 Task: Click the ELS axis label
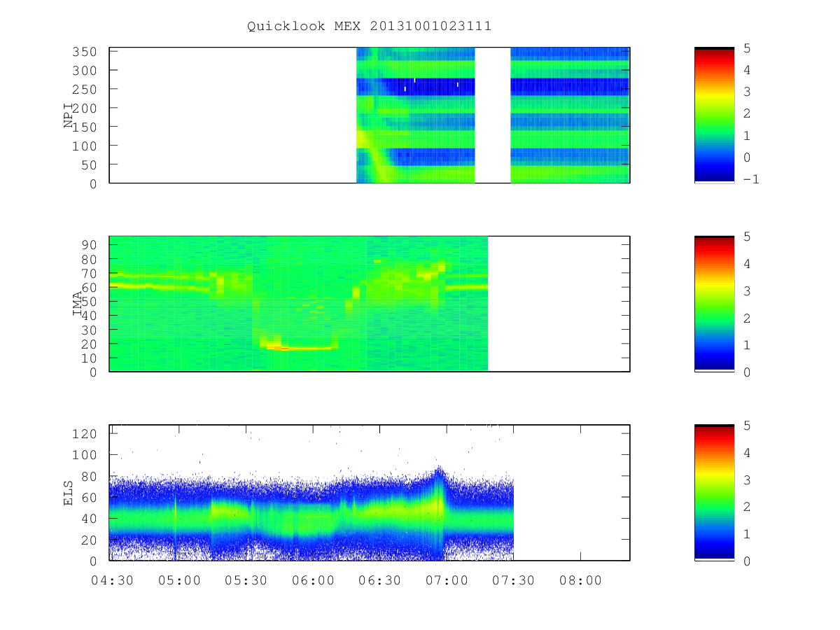click(x=69, y=493)
